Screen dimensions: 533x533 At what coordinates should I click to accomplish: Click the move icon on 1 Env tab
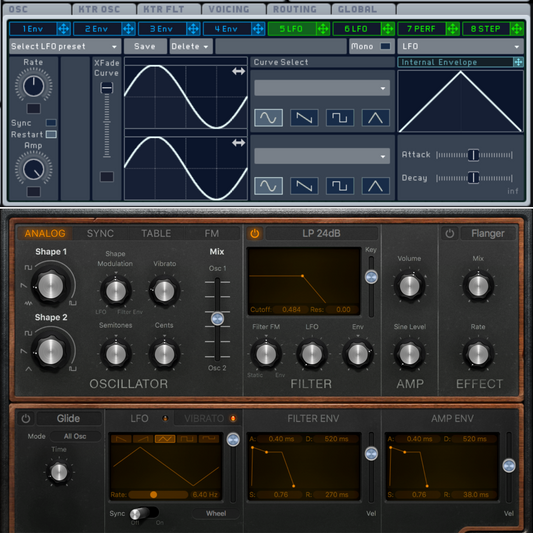64,29
